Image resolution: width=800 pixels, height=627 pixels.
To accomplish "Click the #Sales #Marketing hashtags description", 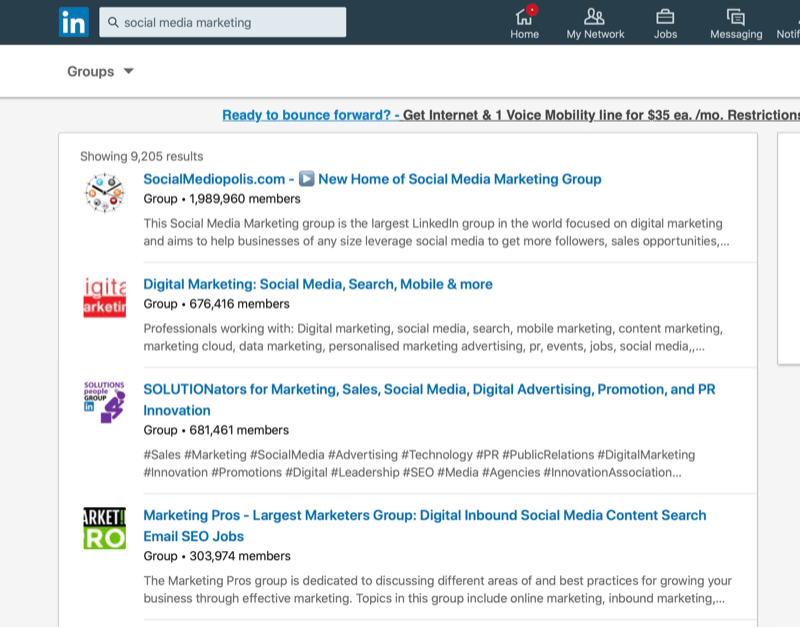I will [x=419, y=463].
